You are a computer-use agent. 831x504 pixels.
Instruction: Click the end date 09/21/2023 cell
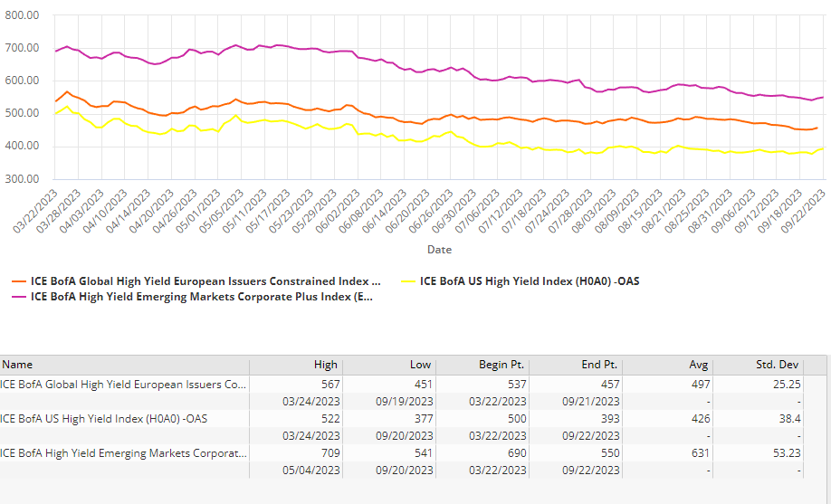click(591, 402)
